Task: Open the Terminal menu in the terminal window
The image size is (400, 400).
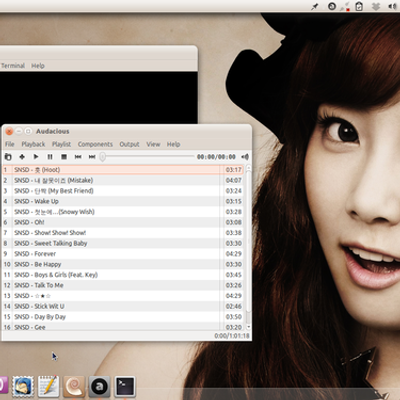Action: pyautogui.click(x=13, y=66)
